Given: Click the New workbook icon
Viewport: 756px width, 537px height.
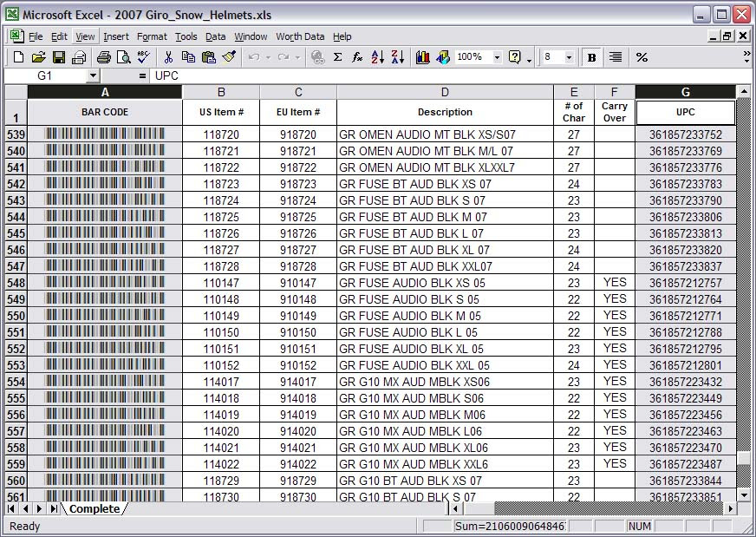Looking at the screenshot, I should coord(18,57).
